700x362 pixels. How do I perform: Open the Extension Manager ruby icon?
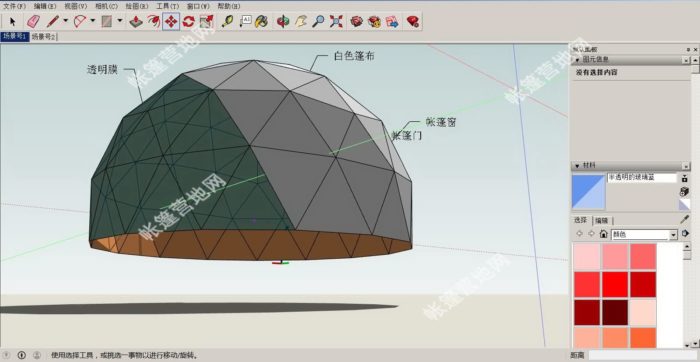[413, 21]
